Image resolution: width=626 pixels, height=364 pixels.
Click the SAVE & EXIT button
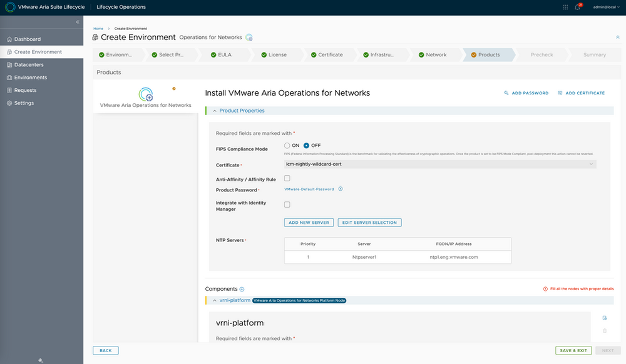tap(573, 350)
